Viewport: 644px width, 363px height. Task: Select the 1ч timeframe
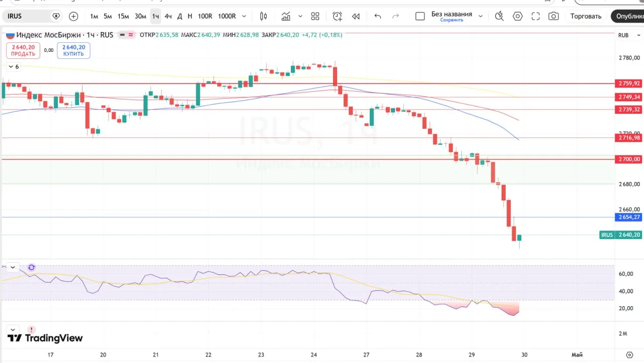tap(155, 16)
